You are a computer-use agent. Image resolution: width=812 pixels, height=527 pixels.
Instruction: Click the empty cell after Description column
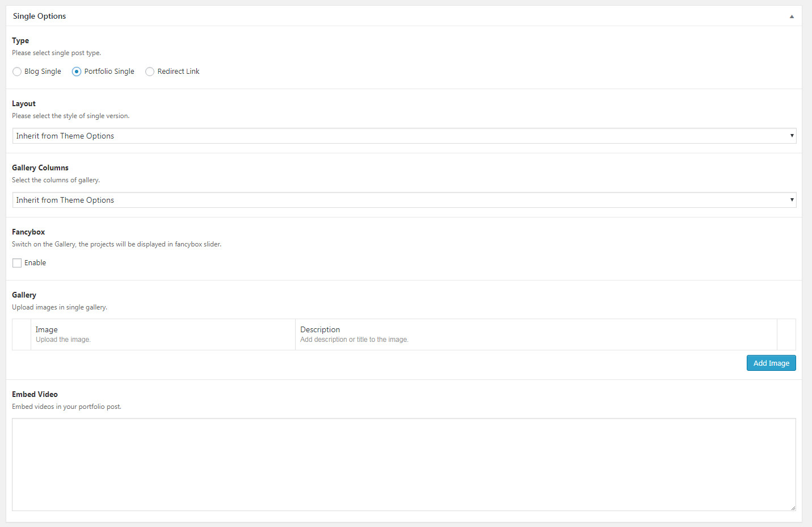tap(786, 334)
